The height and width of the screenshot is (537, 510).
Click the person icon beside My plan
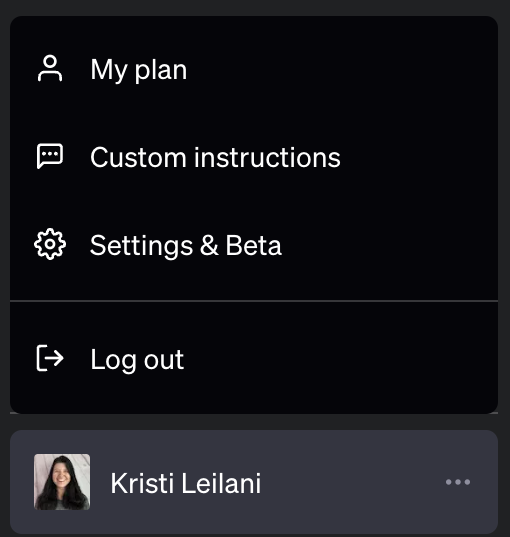click(x=50, y=68)
